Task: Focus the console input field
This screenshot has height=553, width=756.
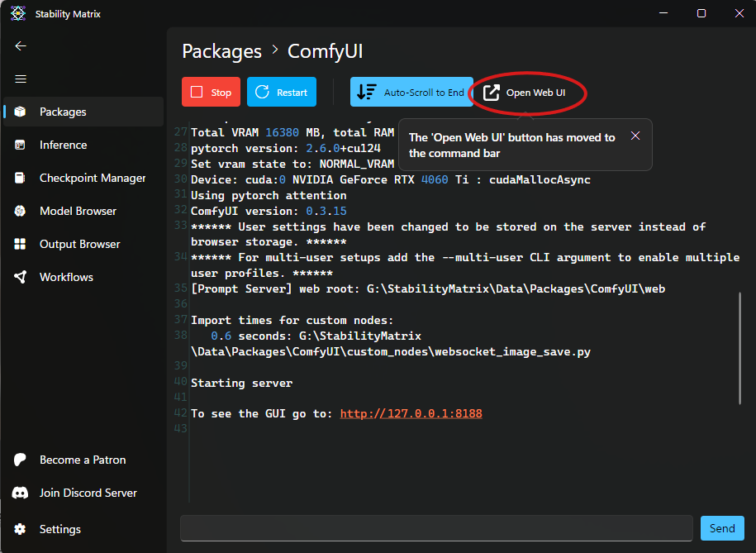Action: (436, 528)
